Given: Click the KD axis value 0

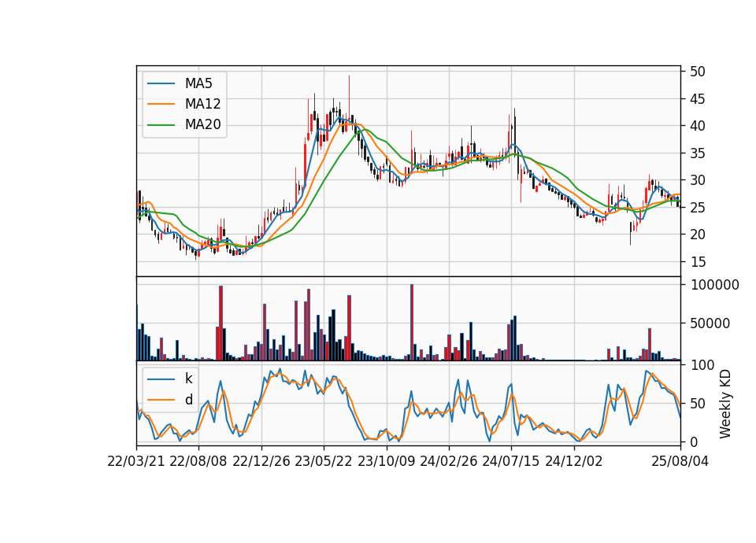Looking at the screenshot, I should tap(694, 441).
